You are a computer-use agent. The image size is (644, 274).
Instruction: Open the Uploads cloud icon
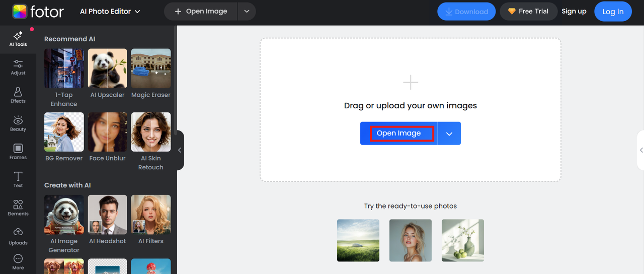[18, 236]
